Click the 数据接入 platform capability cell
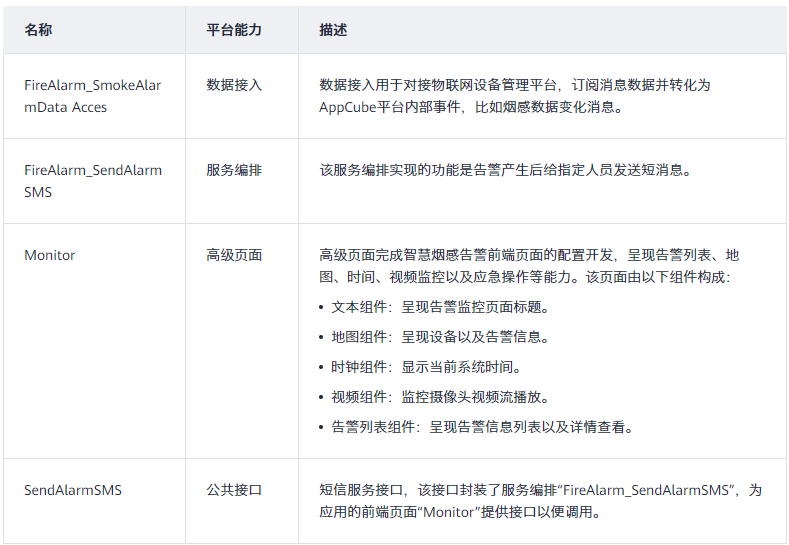This screenshot has width=789, height=545. point(234,86)
